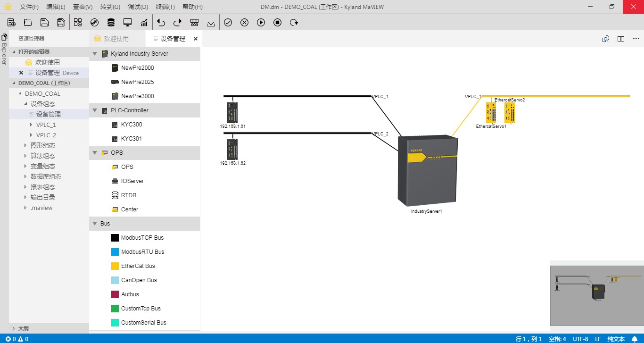The image size is (644, 343).
Task: Select the EtherCat Bus yellow swatch
Action: point(115,266)
